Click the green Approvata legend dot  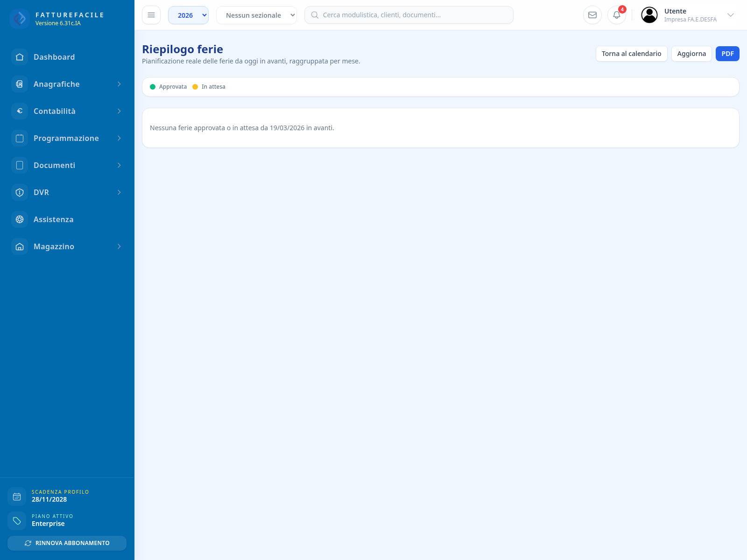click(x=153, y=87)
